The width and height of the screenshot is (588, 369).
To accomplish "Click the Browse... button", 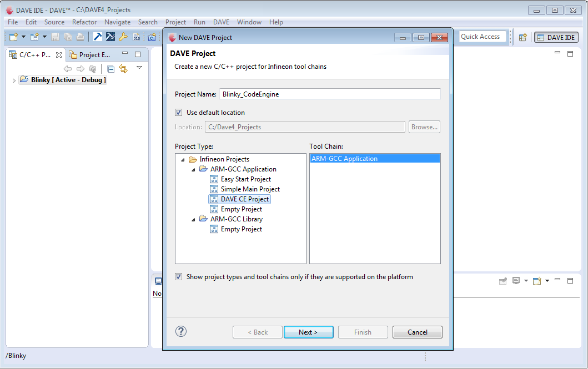I will click(424, 127).
